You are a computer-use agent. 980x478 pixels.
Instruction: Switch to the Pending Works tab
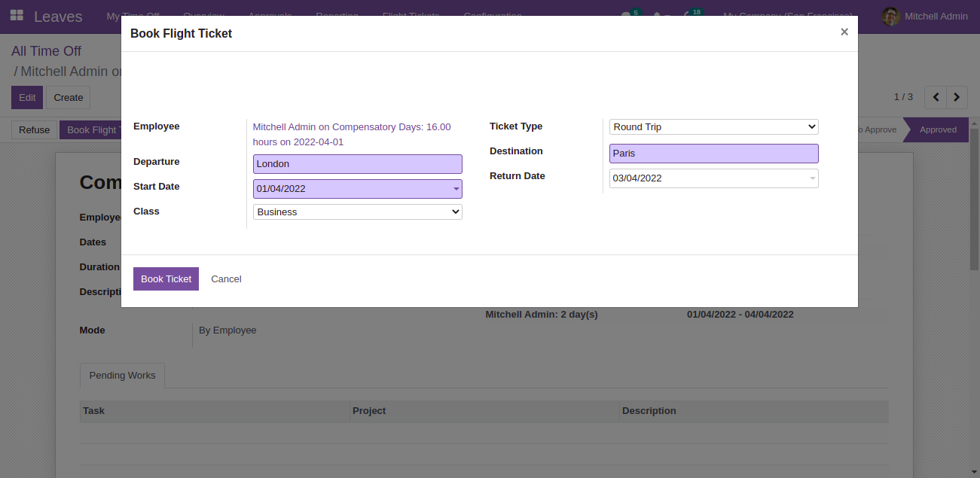(122, 375)
